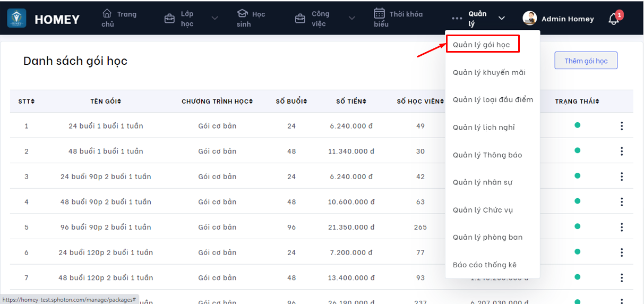The height and width of the screenshot is (304, 644).
Task: Click the green status dot in row 2
Action: point(577,151)
